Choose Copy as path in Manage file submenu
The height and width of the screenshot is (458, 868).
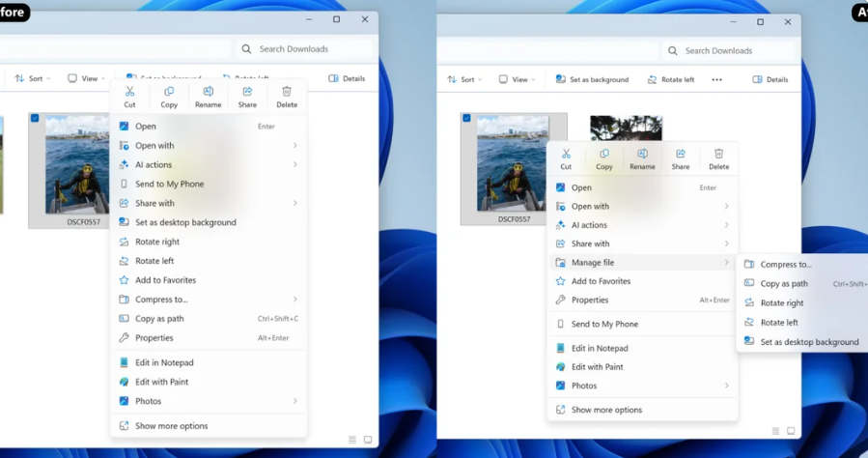803,283
